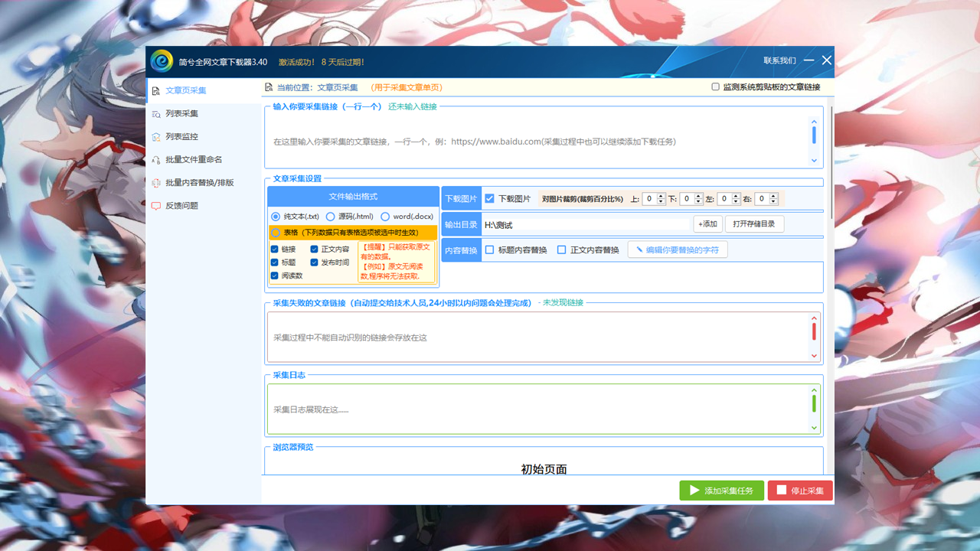Close the article downloader window
The width and height of the screenshot is (980, 551).
(826, 60)
